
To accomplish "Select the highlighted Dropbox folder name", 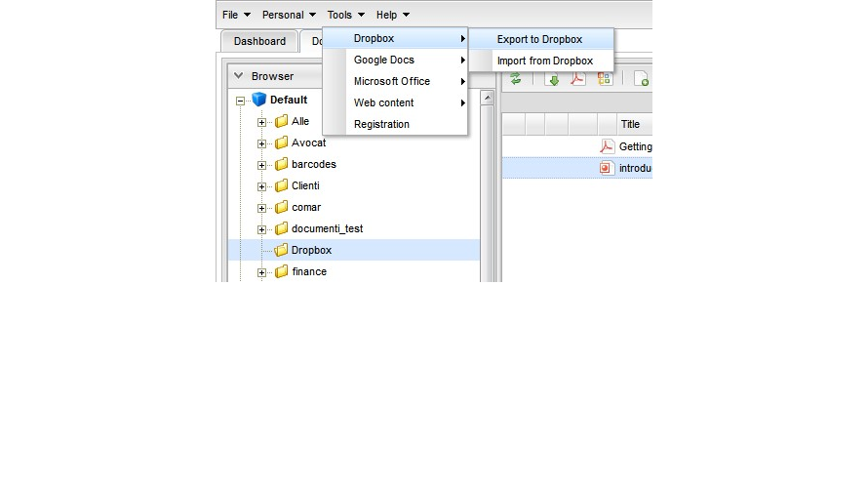I will click(312, 250).
